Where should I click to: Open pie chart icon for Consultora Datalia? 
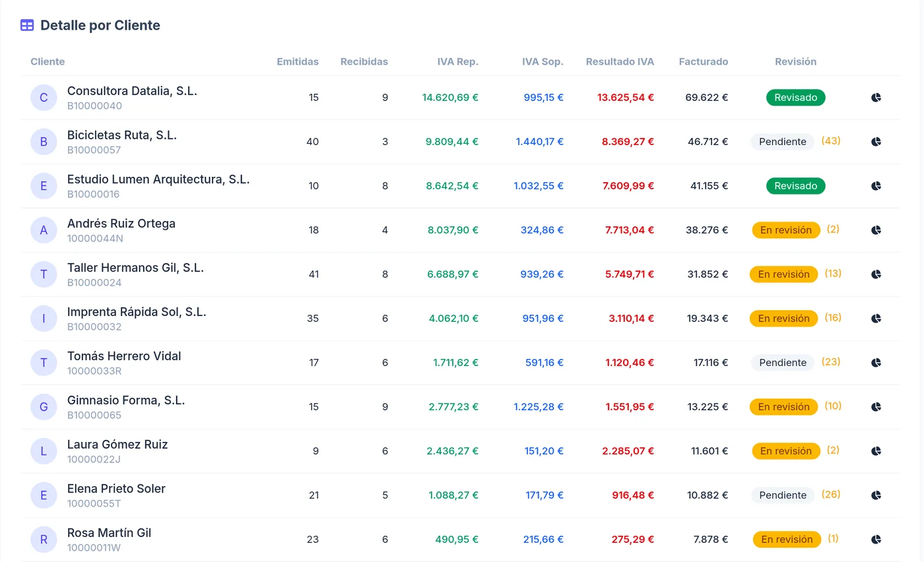(x=876, y=98)
